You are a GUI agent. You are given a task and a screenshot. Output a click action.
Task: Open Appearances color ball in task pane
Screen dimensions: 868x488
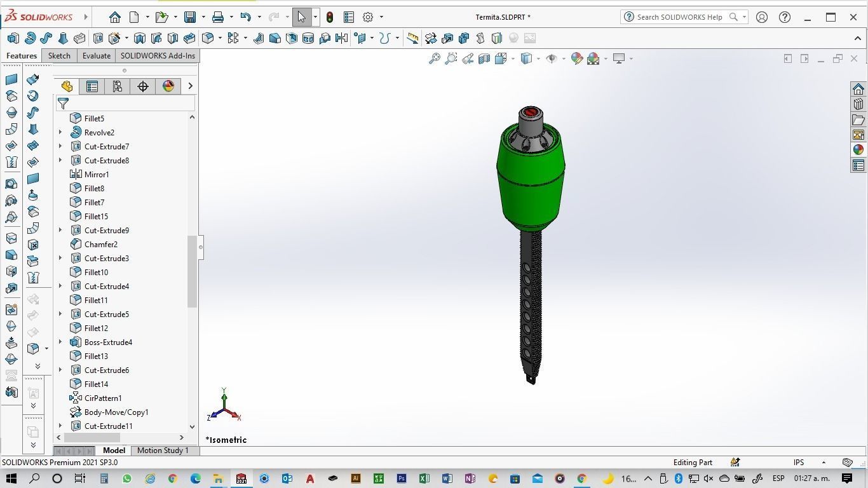click(x=858, y=150)
